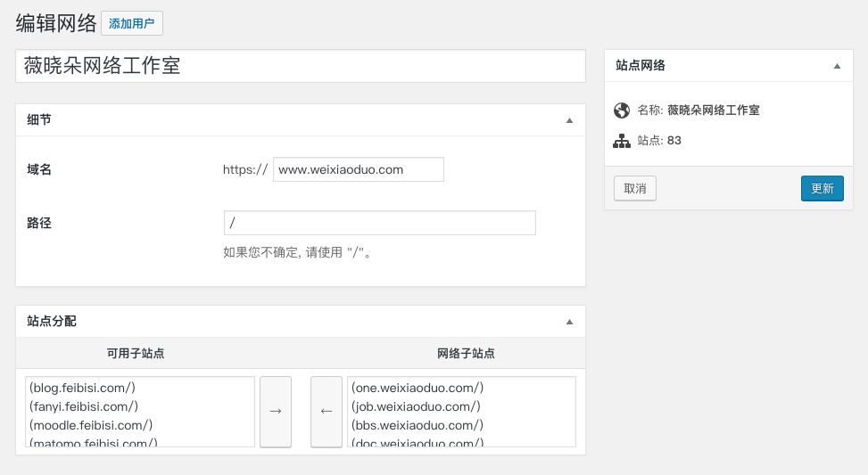Click the 可用子站点 column header
This screenshot has width=868, height=475.
coord(136,354)
